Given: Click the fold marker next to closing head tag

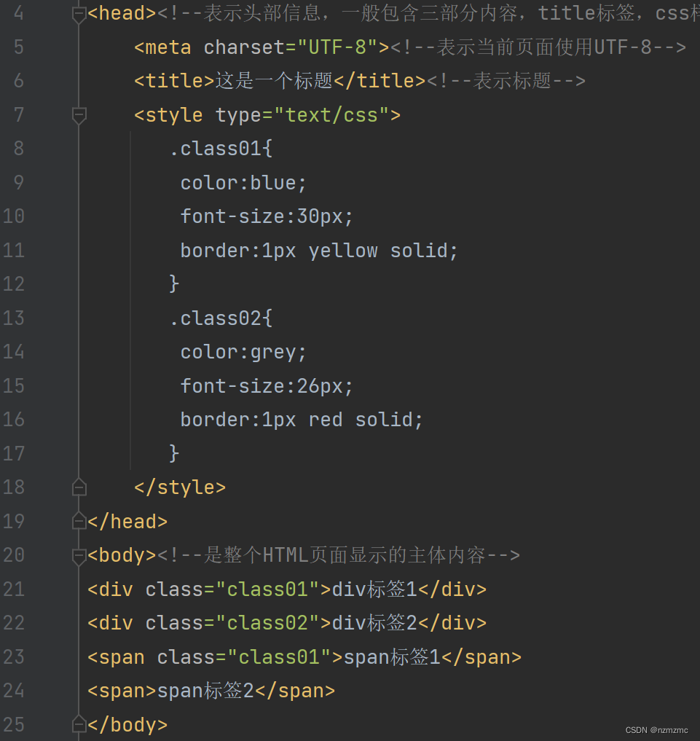Looking at the screenshot, I should coord(79,521).
